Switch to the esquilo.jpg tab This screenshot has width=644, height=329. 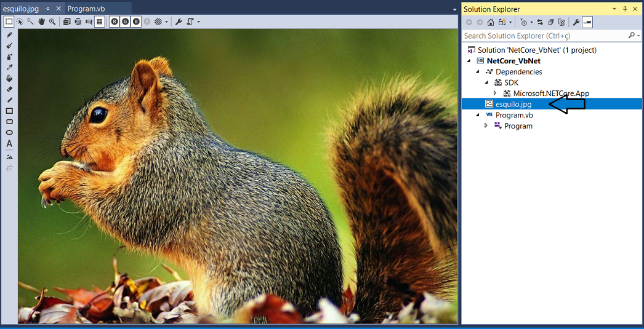point(20,9)
